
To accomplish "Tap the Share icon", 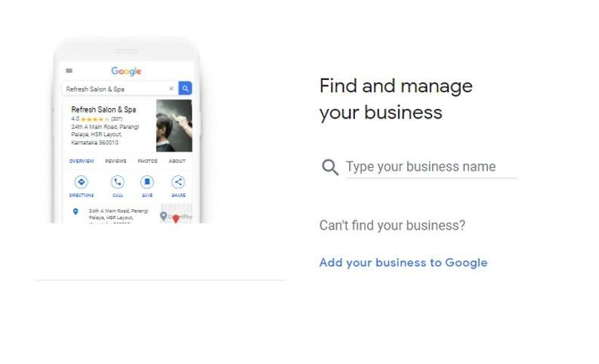I will 178,182.
